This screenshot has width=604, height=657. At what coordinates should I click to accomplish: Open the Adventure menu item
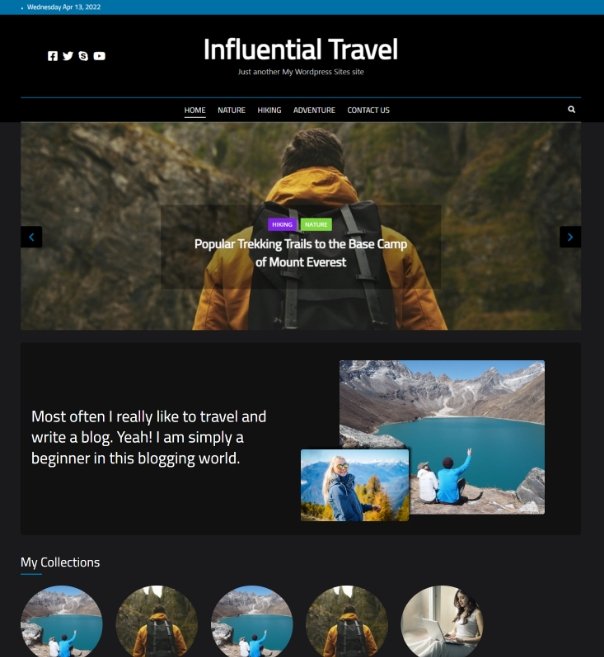coord(314,110)
